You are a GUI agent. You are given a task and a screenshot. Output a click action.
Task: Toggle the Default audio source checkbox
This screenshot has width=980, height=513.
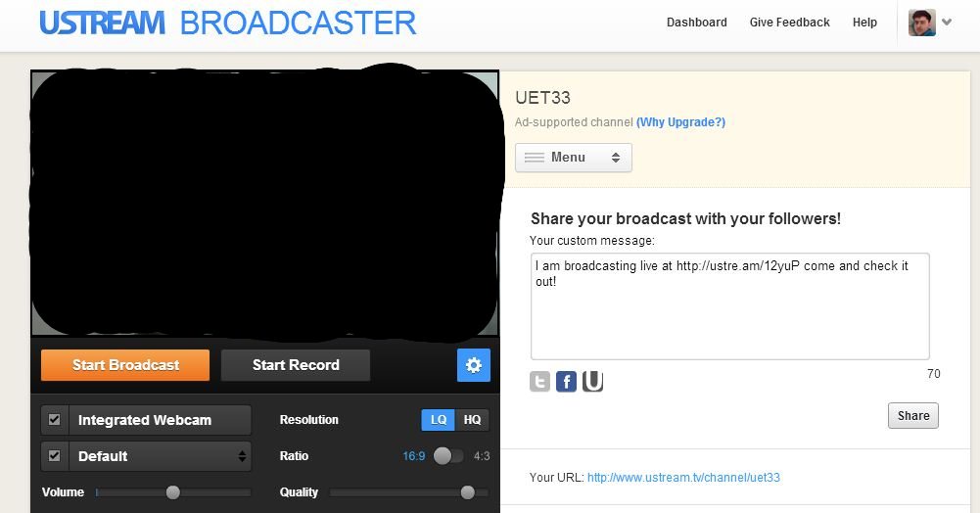55,456
